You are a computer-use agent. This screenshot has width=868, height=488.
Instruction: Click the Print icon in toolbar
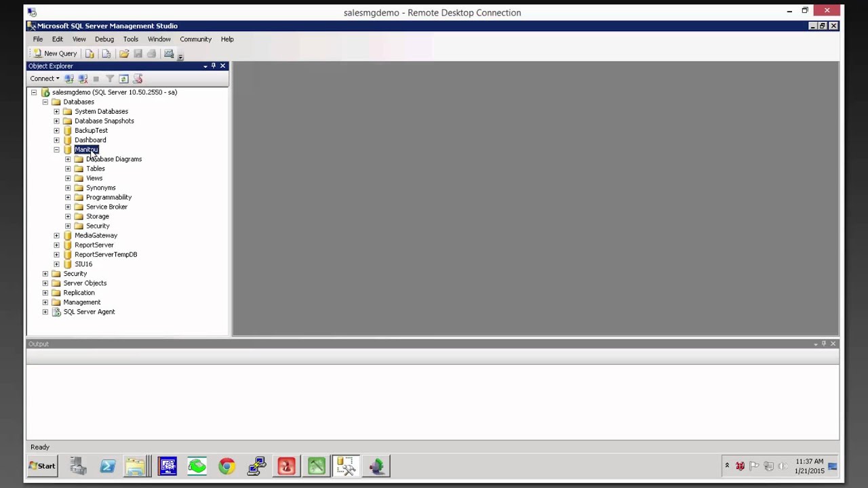151,54
